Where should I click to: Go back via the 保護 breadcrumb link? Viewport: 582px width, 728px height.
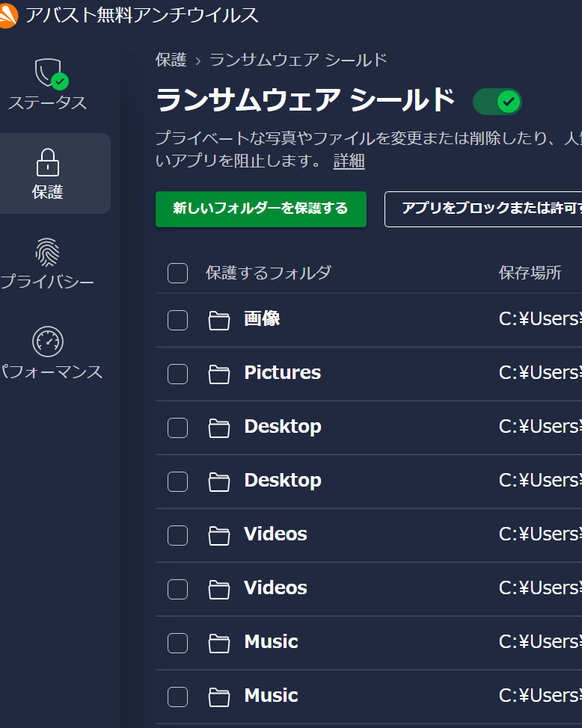pos(171,60)
